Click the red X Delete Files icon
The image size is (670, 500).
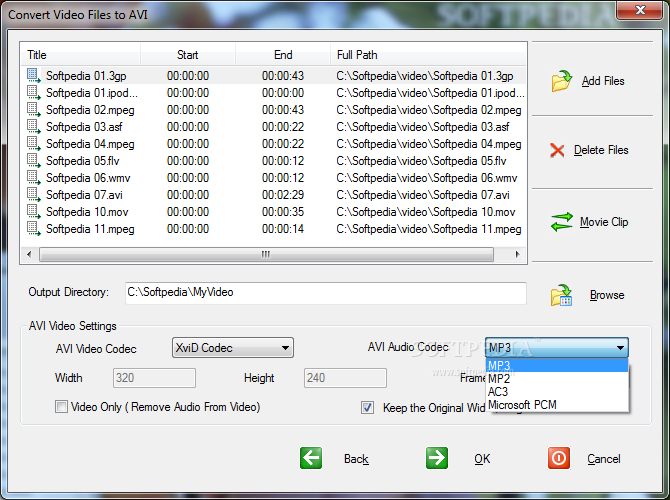pyautogui.click(x=557, y=150)
